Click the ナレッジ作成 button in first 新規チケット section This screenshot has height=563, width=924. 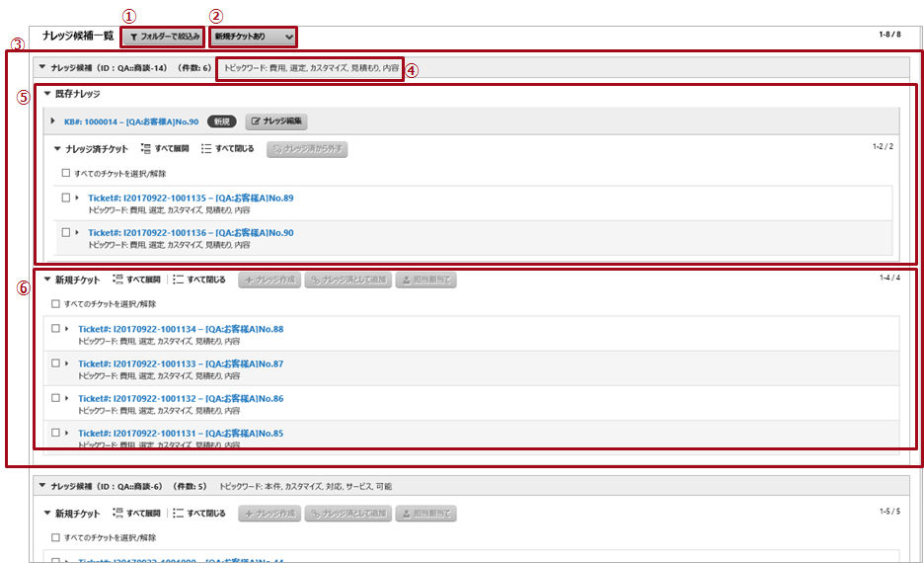269,281
